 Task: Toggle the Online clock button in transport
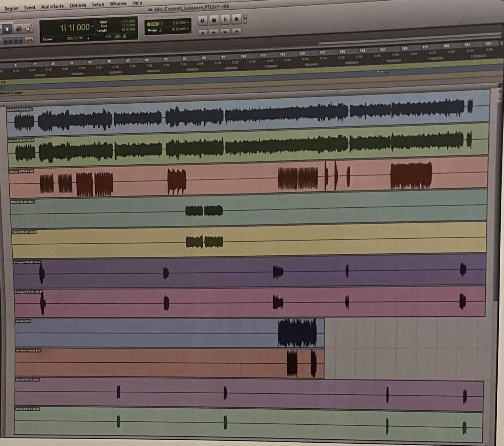pyautogui.click(x=202, y=20)
